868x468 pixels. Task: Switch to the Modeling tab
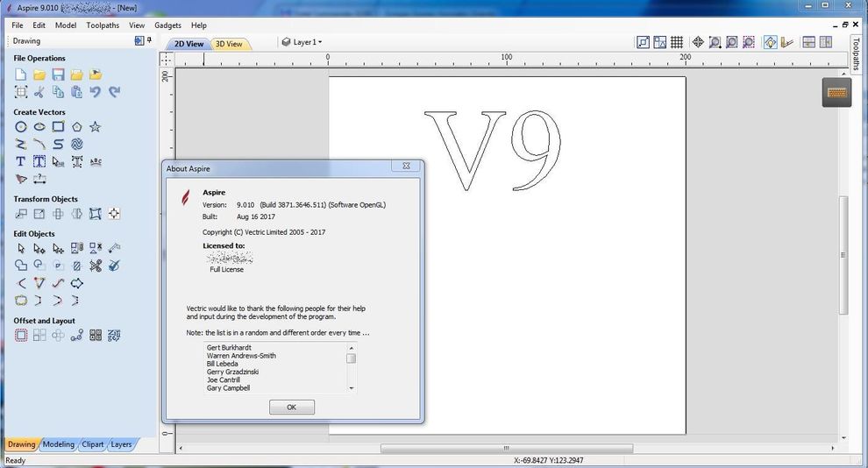click(59, 444)
